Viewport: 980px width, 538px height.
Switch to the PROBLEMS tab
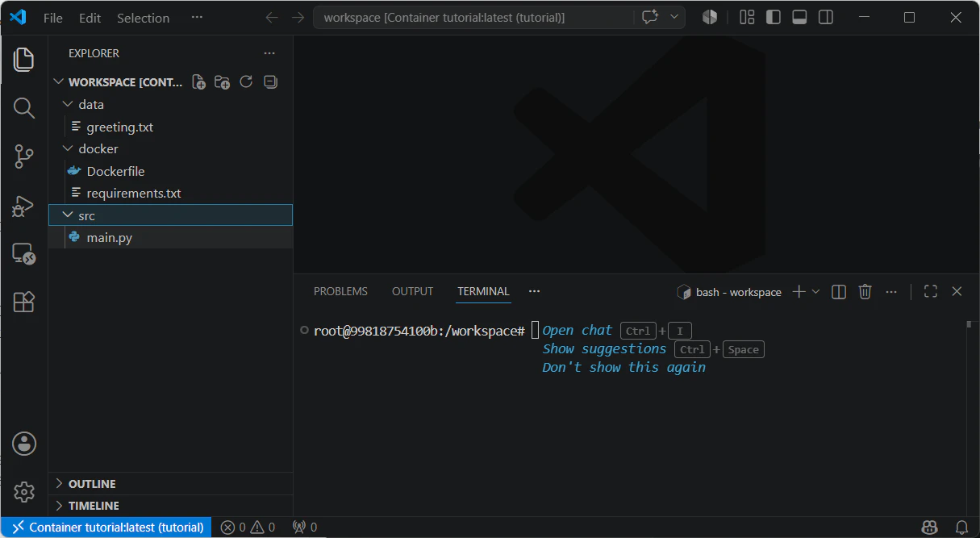(340, 292)
